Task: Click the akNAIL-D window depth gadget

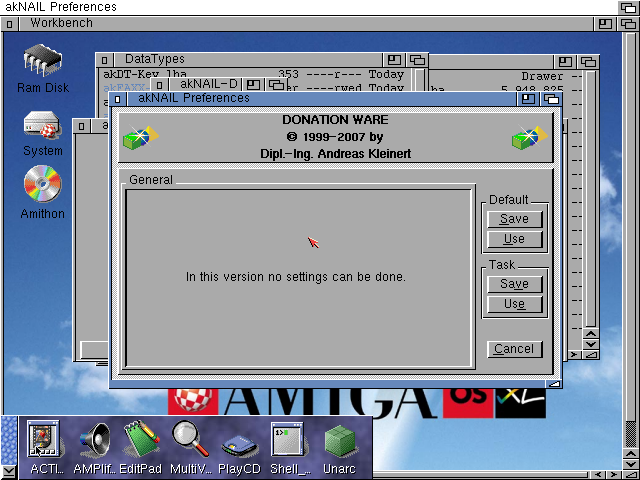Action: point(276,84)
